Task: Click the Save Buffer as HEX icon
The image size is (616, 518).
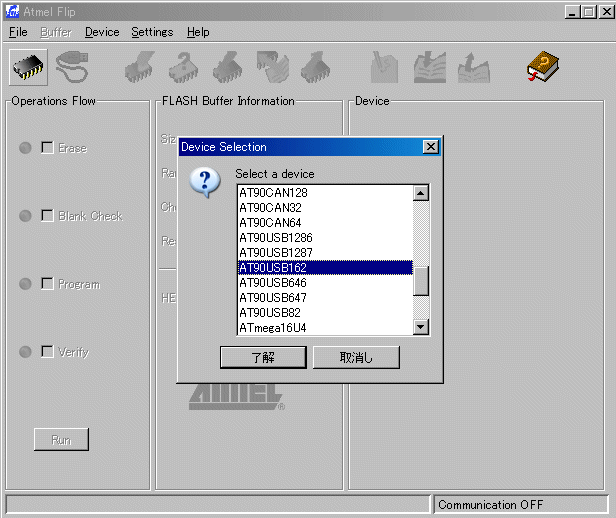Action: 473,67
